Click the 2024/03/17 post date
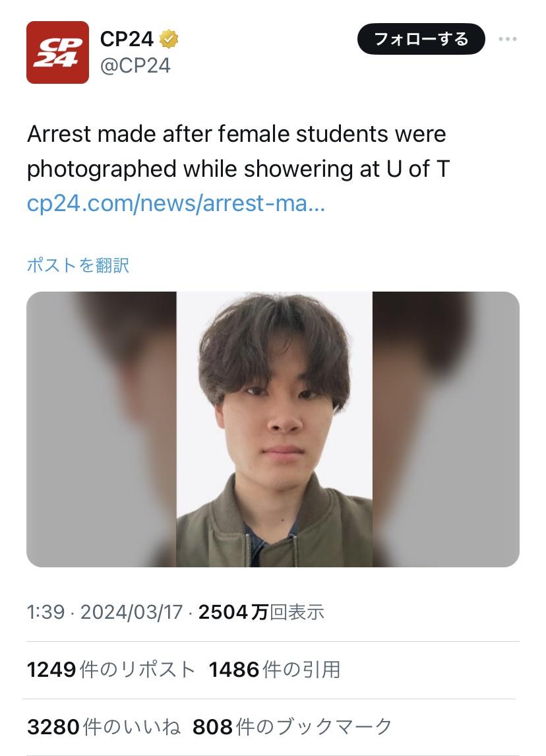This screenshot has height=756, width=546. (x=131, y=612)
